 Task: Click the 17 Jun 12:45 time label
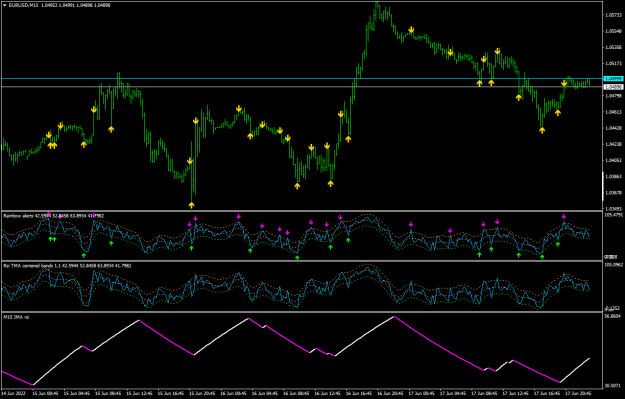(x=516, y=393)
